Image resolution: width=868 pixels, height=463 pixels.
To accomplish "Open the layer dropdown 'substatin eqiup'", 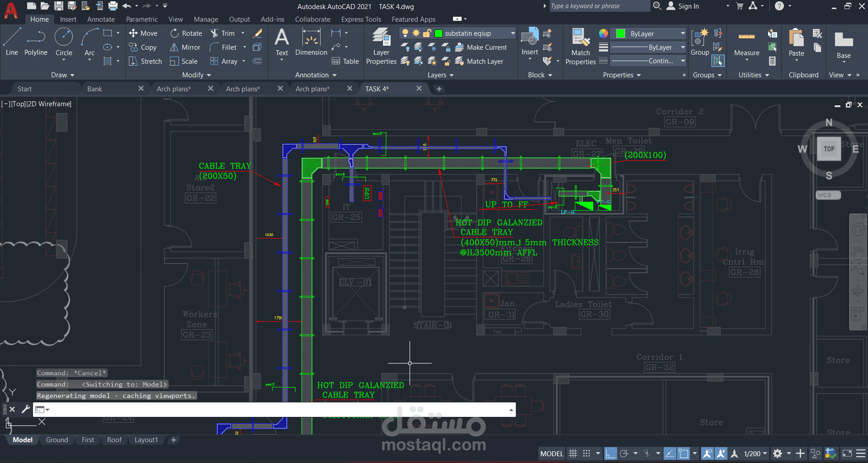I will point(513,33).
